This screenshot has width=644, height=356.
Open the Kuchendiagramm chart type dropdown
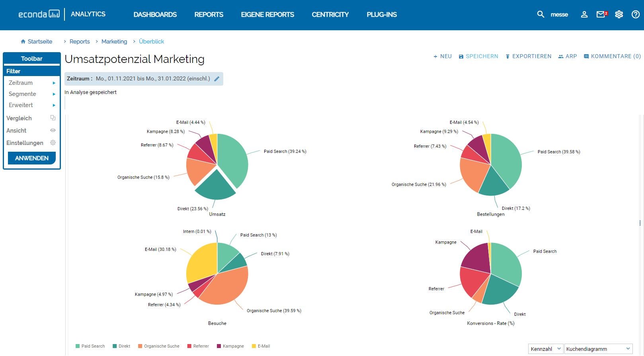pyautogui.click(x=599, y=349)
